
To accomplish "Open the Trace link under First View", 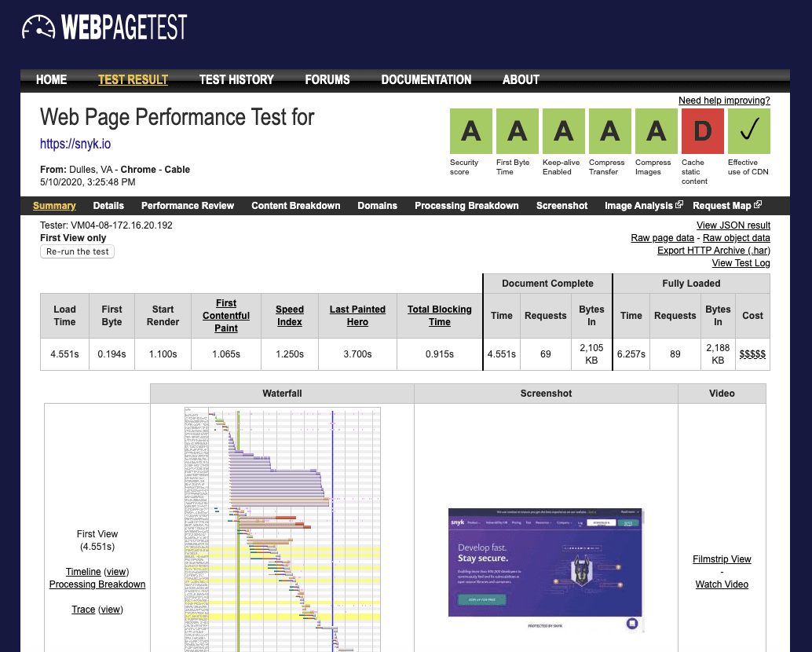I will pyautogui.click(x=83, y=609).
